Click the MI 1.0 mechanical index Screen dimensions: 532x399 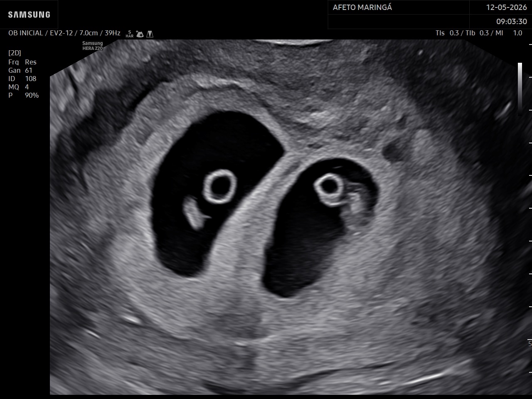509,33
